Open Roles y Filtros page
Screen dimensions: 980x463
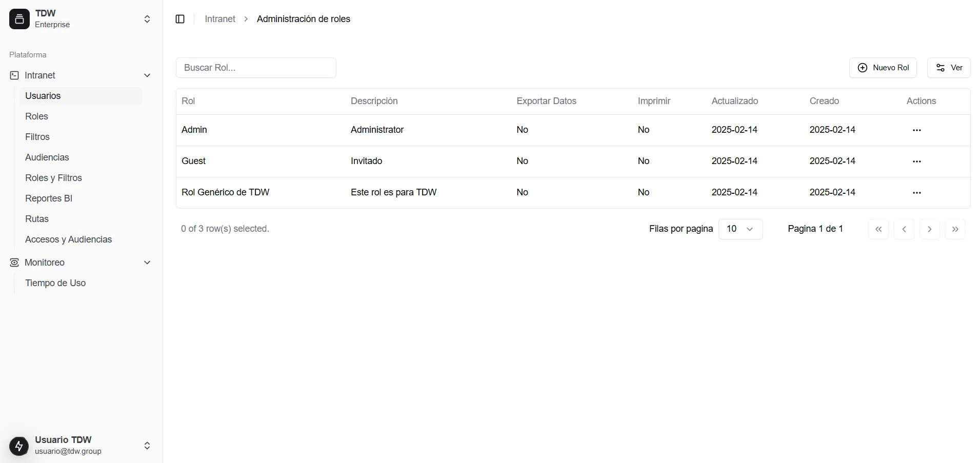point(81,178)
